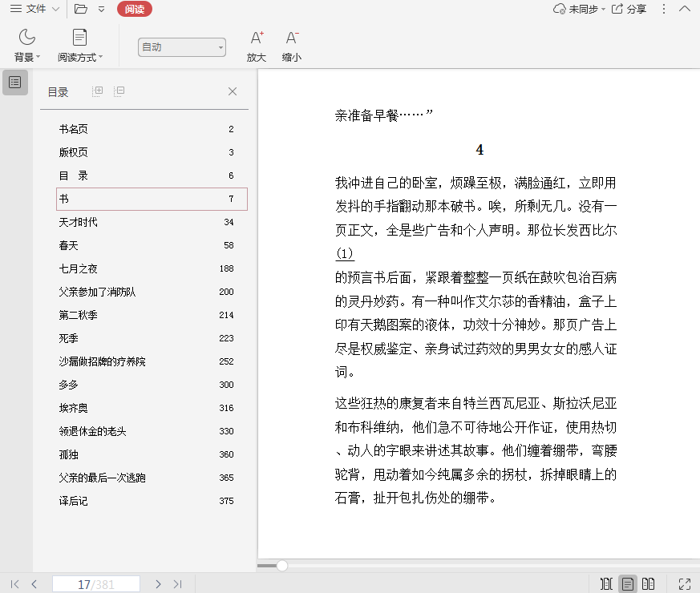This screenshot has width=700, height=593.
Task: Toggle the 目录 sidebar panel button
Action: [x=15, y=83]
